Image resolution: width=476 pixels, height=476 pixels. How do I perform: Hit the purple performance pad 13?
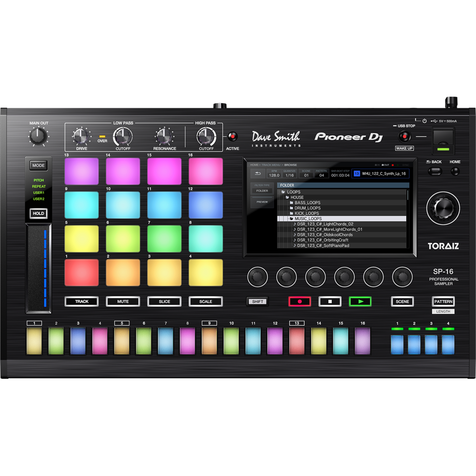(82, 171)
